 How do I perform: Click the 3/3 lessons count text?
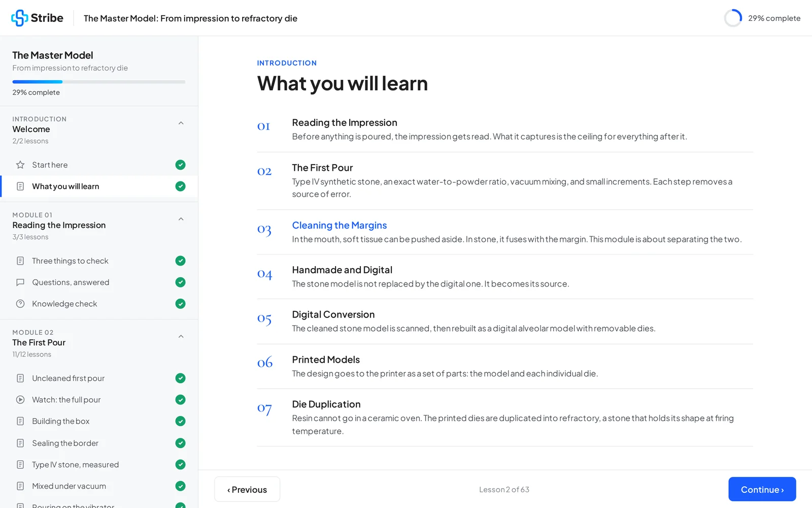[30, 237]
